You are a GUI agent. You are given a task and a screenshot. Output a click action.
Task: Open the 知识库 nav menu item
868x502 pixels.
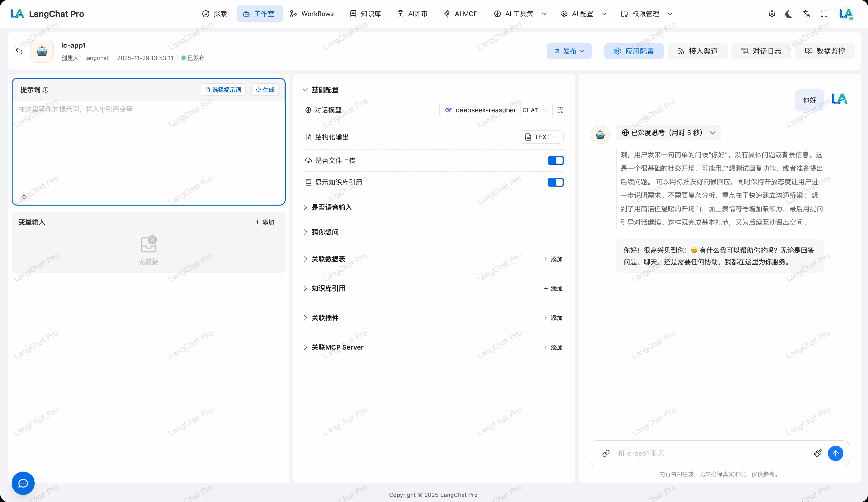pyautogui.click(x=365, y=14)
